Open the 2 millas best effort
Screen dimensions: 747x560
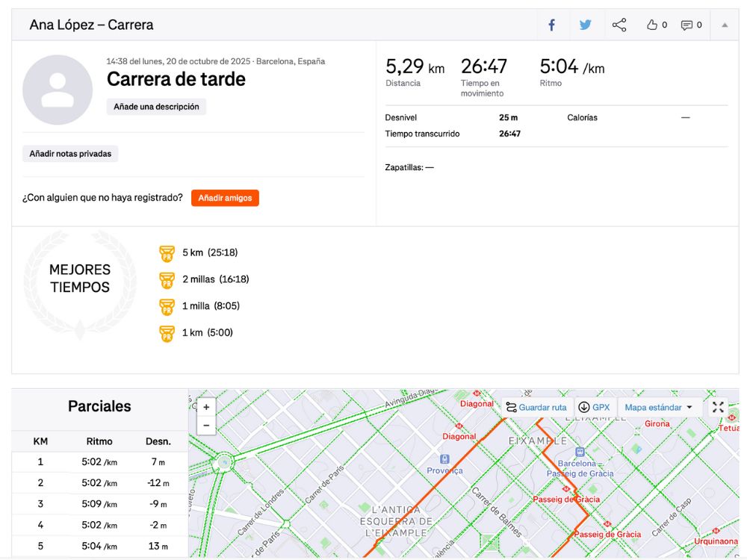pos(215,279)
